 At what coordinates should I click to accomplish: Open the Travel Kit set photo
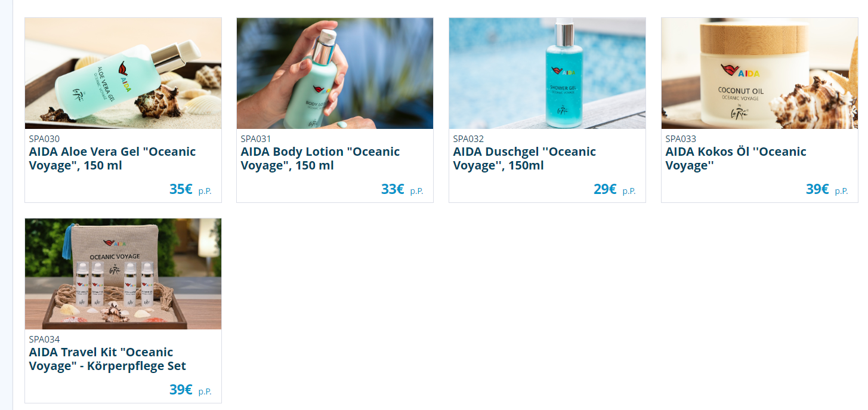123,274
